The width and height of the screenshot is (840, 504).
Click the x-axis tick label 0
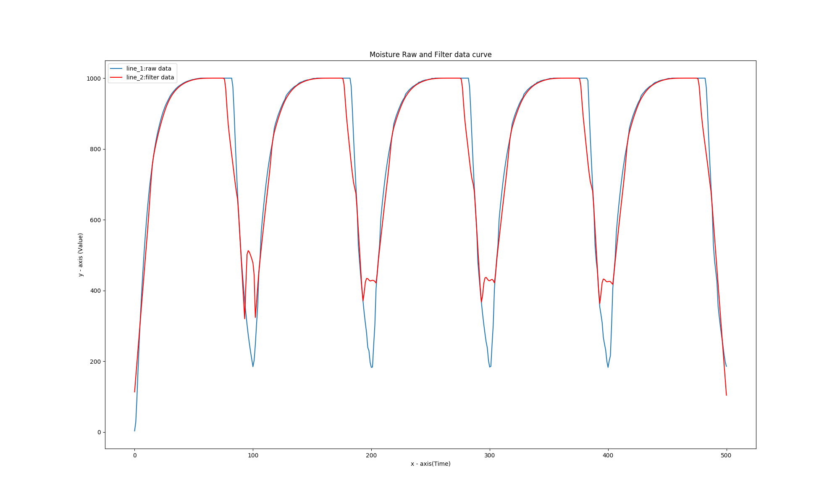point(134,455)
